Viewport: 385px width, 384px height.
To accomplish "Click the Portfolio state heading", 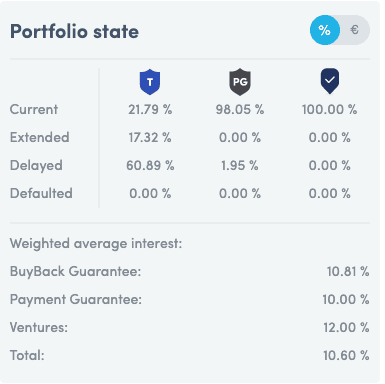I will [x=74, y=31].
